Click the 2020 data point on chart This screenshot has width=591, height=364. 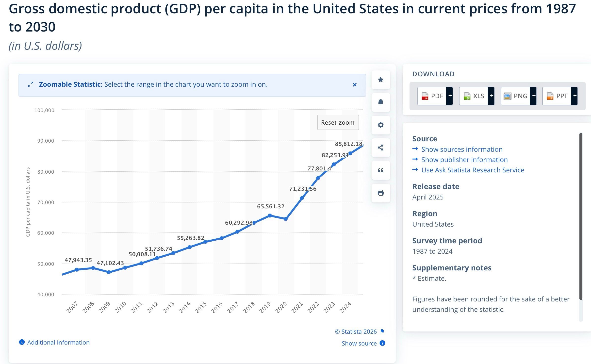286,219
